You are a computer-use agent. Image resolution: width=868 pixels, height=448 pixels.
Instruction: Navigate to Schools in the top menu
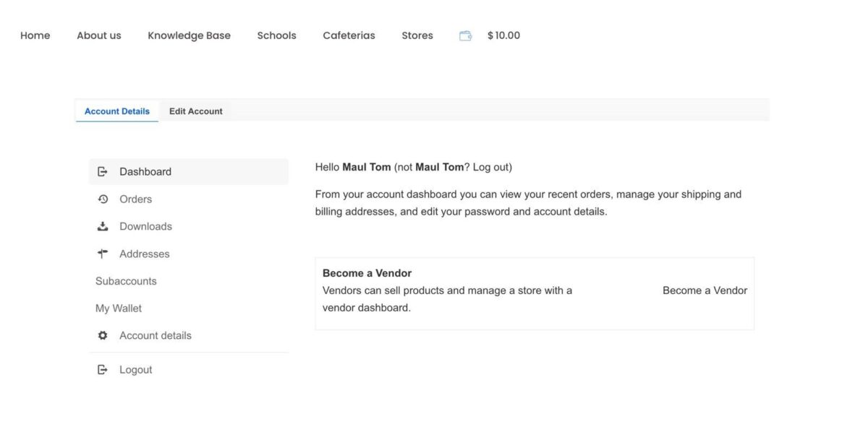[x=276, y=35]
